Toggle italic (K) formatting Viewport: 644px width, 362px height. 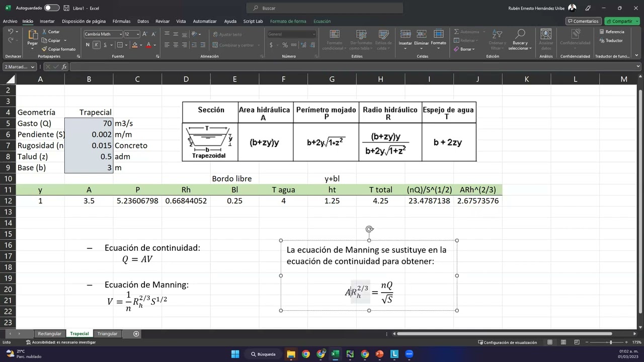tap(96, 45)
